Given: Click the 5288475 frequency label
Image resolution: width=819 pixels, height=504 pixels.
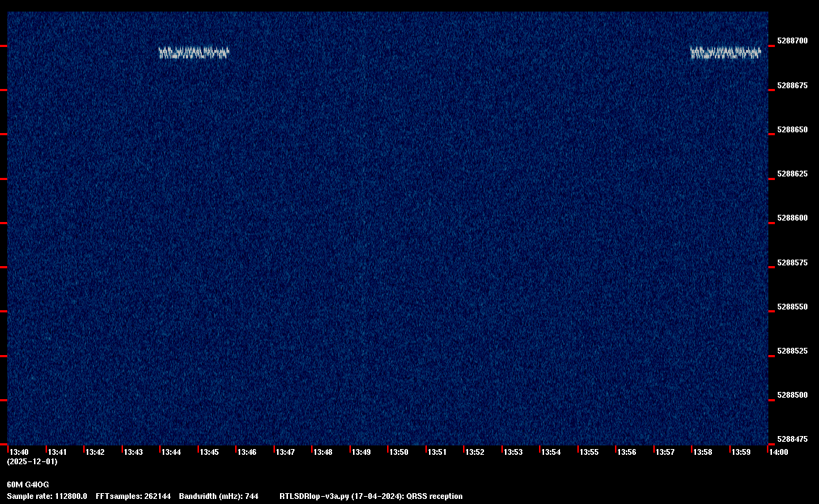Looking at the screenshot, I should point(792,439).
